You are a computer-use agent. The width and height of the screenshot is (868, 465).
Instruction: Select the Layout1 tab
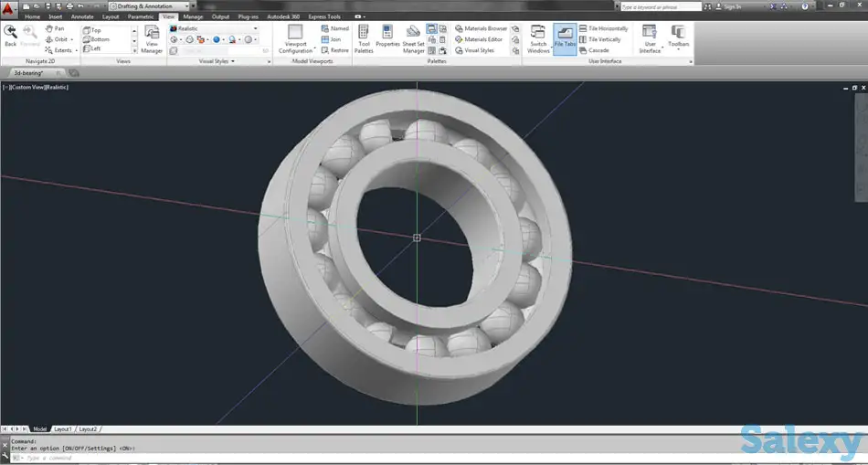62,429
